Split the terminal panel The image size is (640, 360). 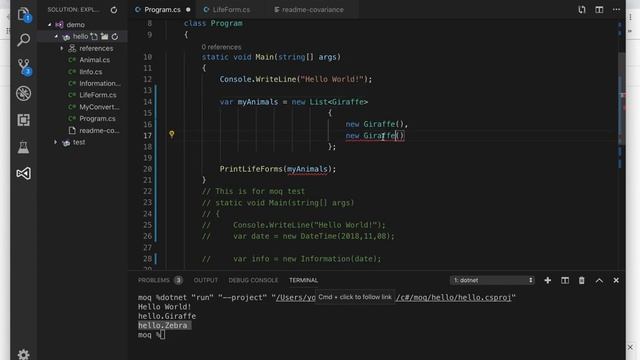[x=564, y=280]
